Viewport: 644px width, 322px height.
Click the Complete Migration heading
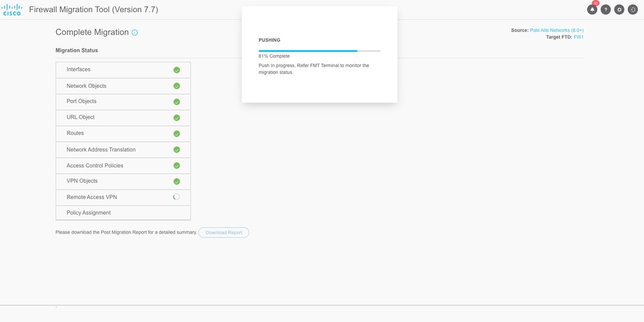point(92,32)
